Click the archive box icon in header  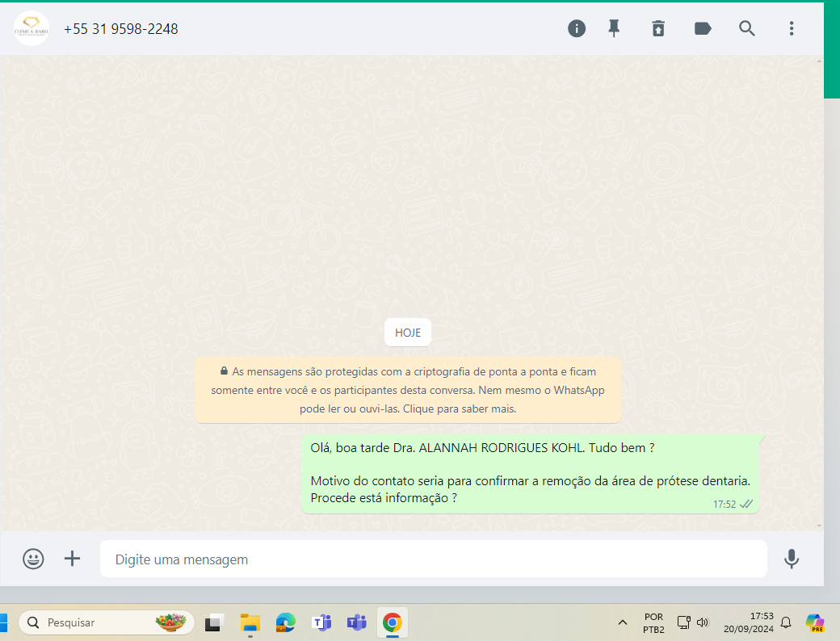click(x=658, y=28)
